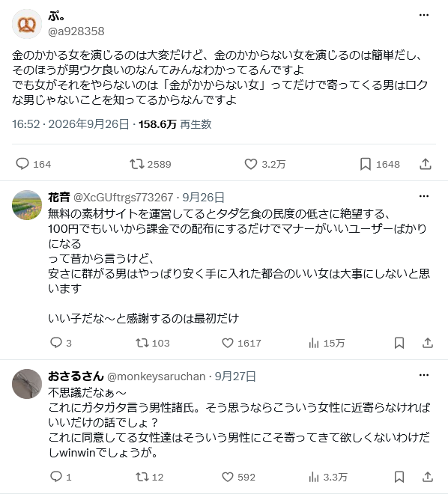Repost the main tweet with 2589 reposts
Screen dimensions: 448x500
coord(136,164)
